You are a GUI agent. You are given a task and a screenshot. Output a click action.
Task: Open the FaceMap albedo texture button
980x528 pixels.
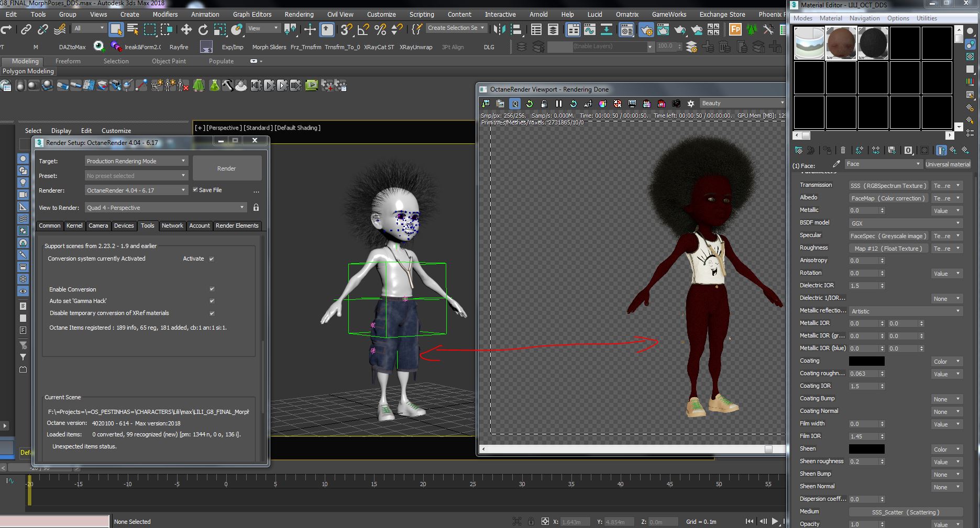click(x=888, y=198)
